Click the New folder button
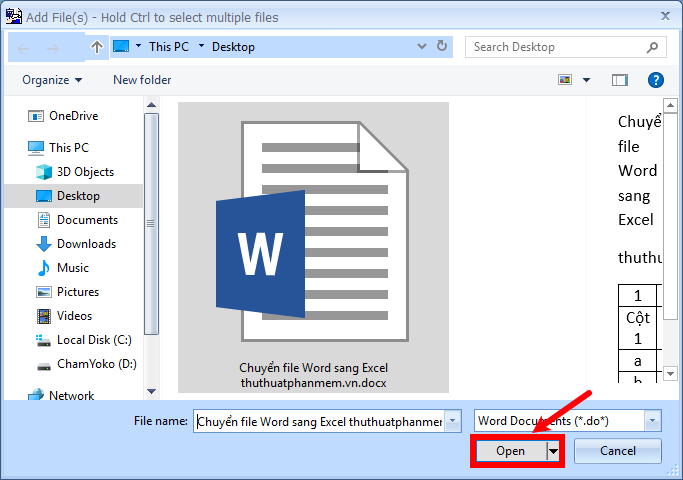Screen dimensions: 683x480 tap(142, 80)
